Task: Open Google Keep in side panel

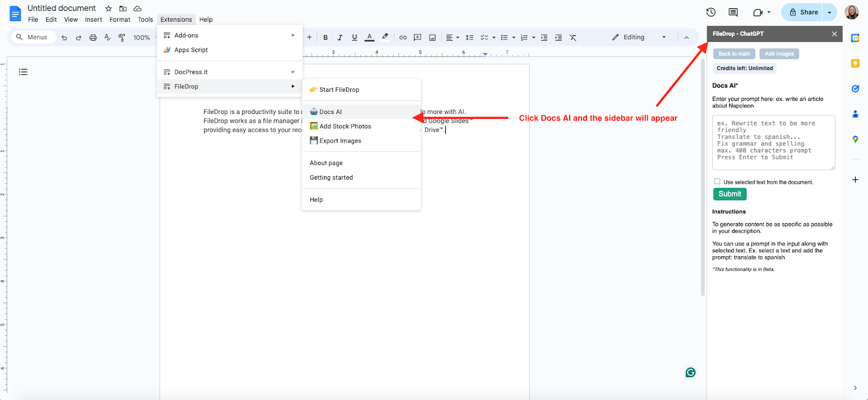Action: pos(855,64)
